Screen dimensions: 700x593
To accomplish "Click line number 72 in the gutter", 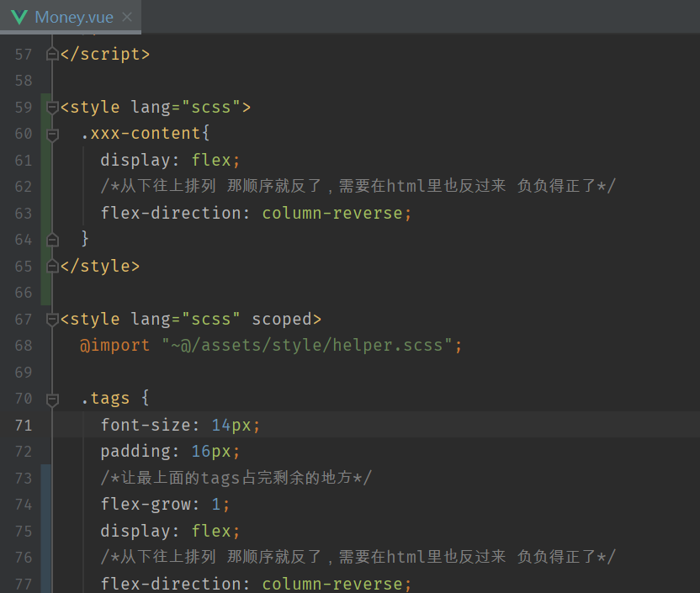I will [24, 452].
